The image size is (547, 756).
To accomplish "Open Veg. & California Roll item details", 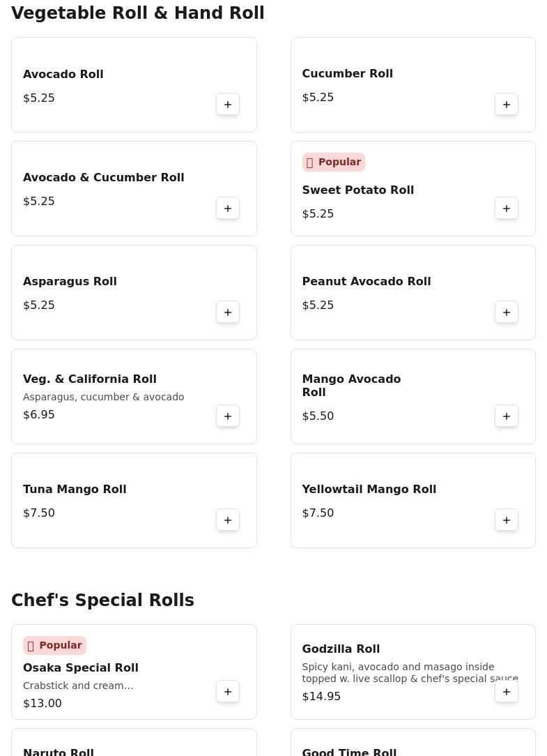I will 90,379.
